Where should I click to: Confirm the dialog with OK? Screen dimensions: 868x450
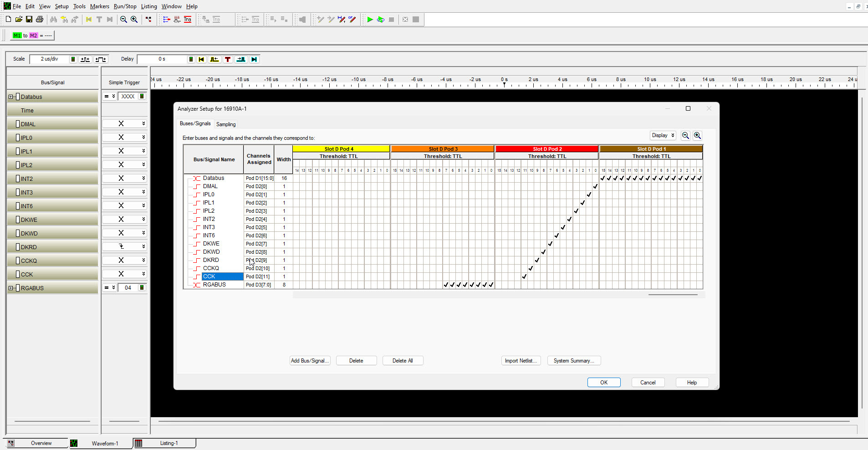[604, 383]
